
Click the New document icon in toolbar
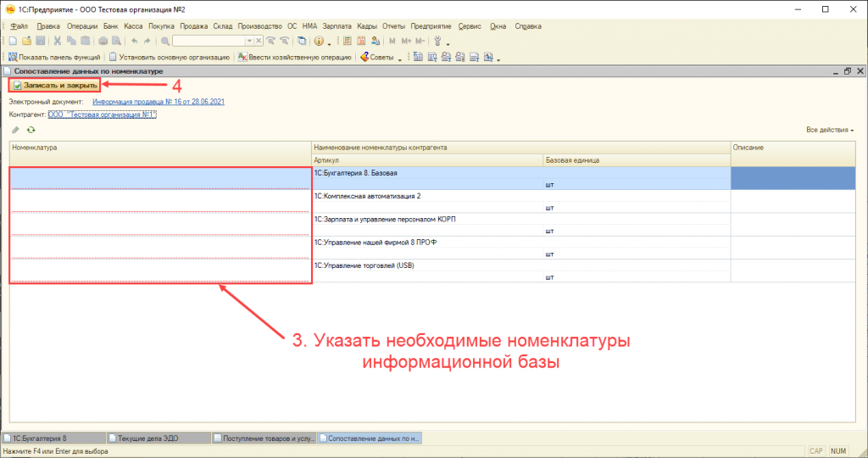(x=13, y=41)
